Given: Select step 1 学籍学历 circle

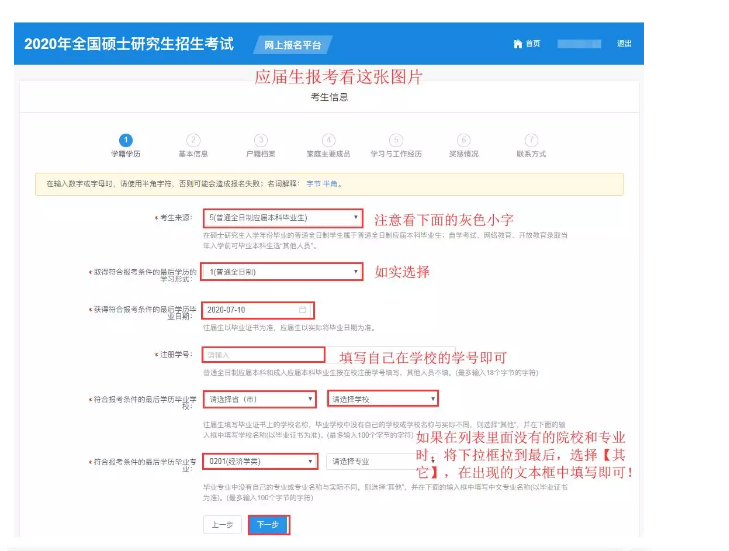Looking at the screenshot, I should [x=125, y=140].
